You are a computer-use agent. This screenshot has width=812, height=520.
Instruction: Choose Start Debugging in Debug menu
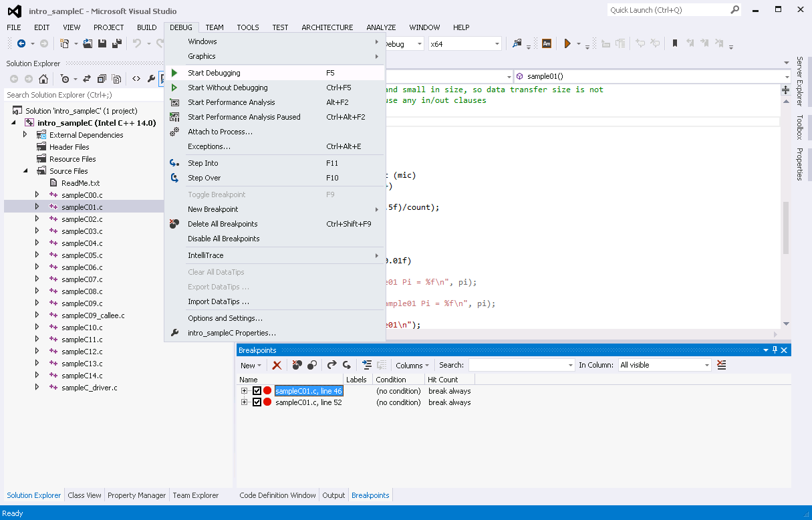pos(275,73)
